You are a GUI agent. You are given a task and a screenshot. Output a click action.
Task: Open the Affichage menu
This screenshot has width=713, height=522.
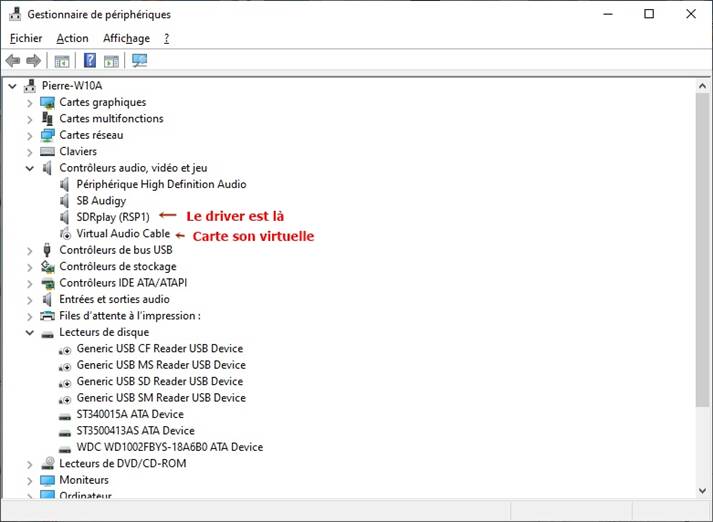click(126, 38)
